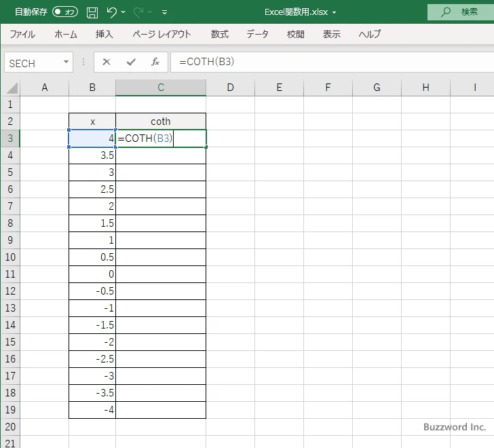The image size is (494, 448).
Task: Click the Redo arrow icon
Action: click(x=138, y=12)
